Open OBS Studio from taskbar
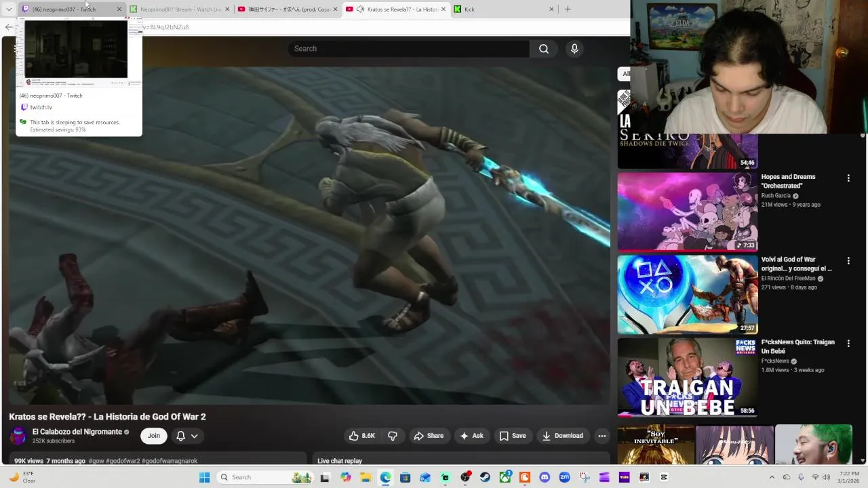 pyautogui.click(x=465, y=477)
